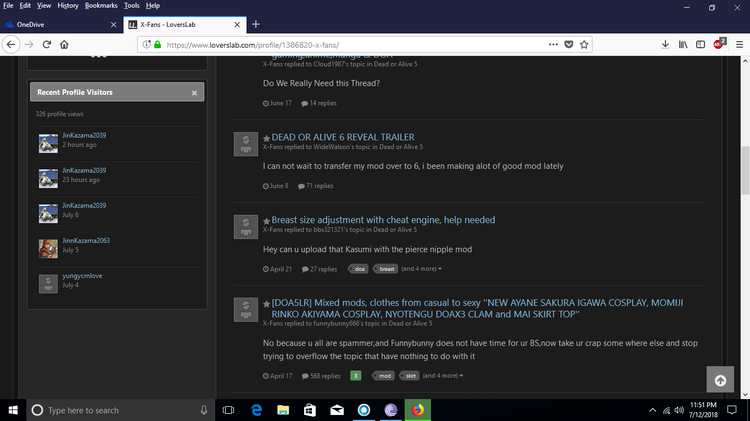Open the [DOA5LR] Mixed mods topic
The image size is (750, 421).
(x=477, y=309)
